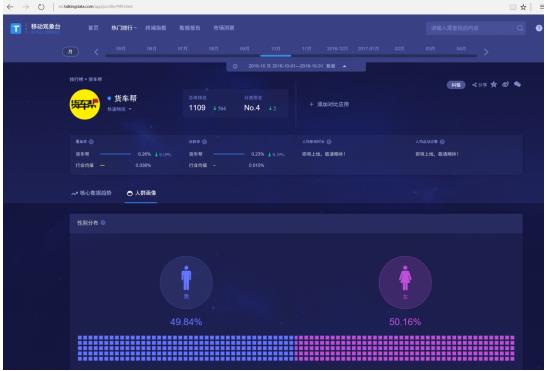The width and height of the screenshot is (548, 371).
Task: Click the info icon beside 覆盖率
Action: (x=91, y=141)
